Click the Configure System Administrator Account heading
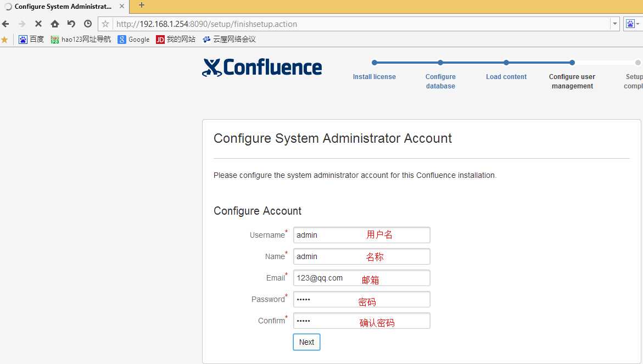Screen dimensions: 643x364 coord(333,138)
